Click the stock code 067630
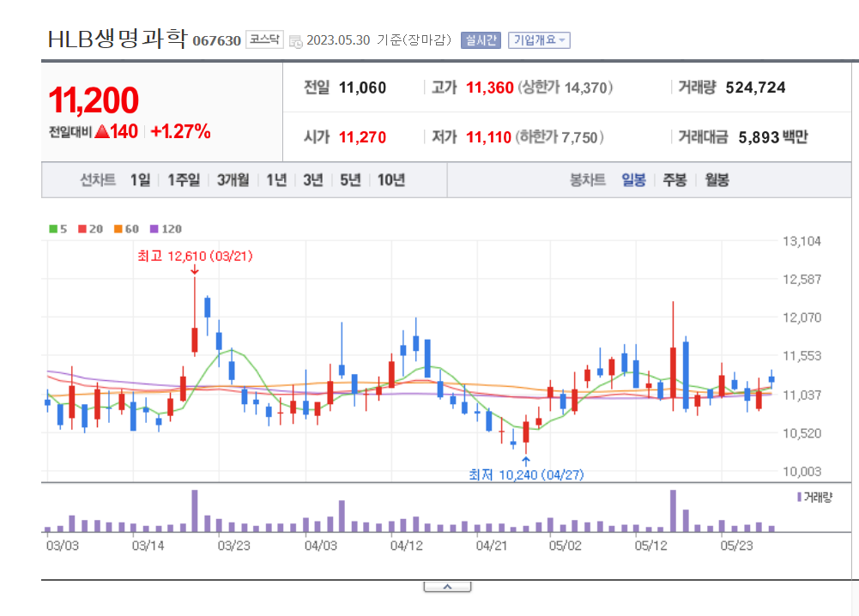859x616 pixels. (x=217, y=41)
